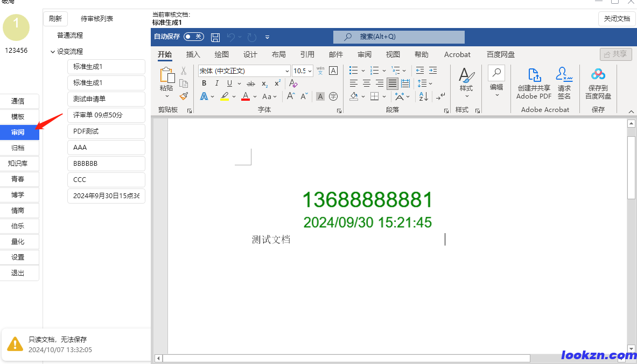Select the 测试申请单 document in the list

(106, 99)
